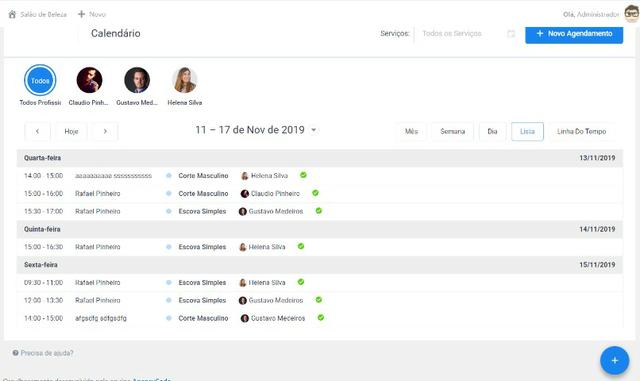
Task: Switch to Linha Do Tempo view
Action: (x=581, y=131)
